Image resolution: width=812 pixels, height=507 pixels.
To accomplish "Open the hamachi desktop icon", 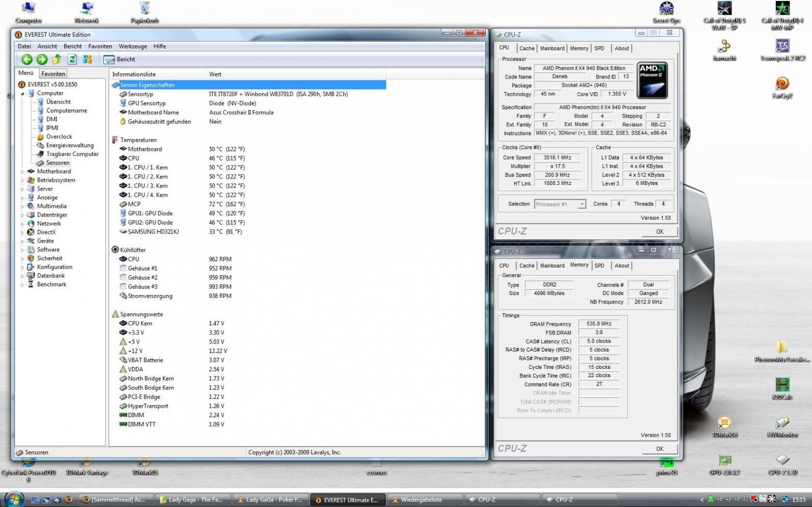I will coord(724,50).
